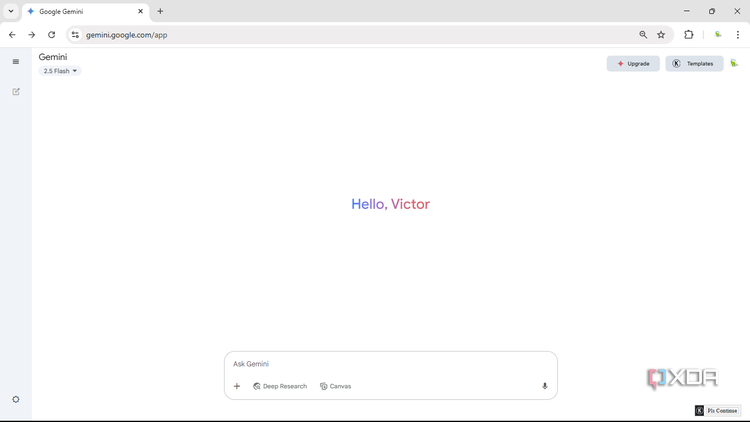750x422 pixels.
Task: Start a new chat with the compose icon
Action: tap(16, 91)
